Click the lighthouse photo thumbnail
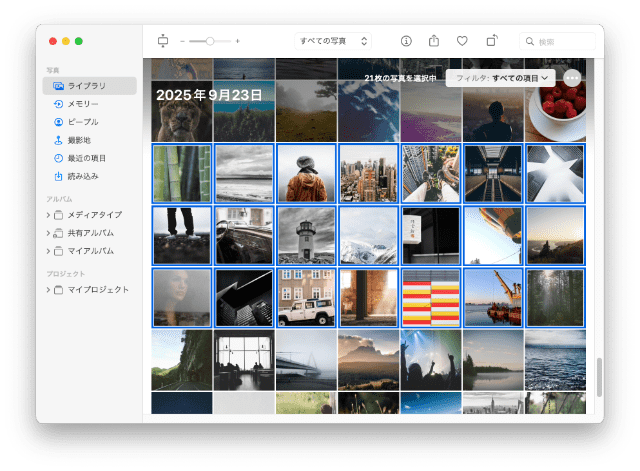The width and height of the screenshot is (640, 471). [306, 236]
